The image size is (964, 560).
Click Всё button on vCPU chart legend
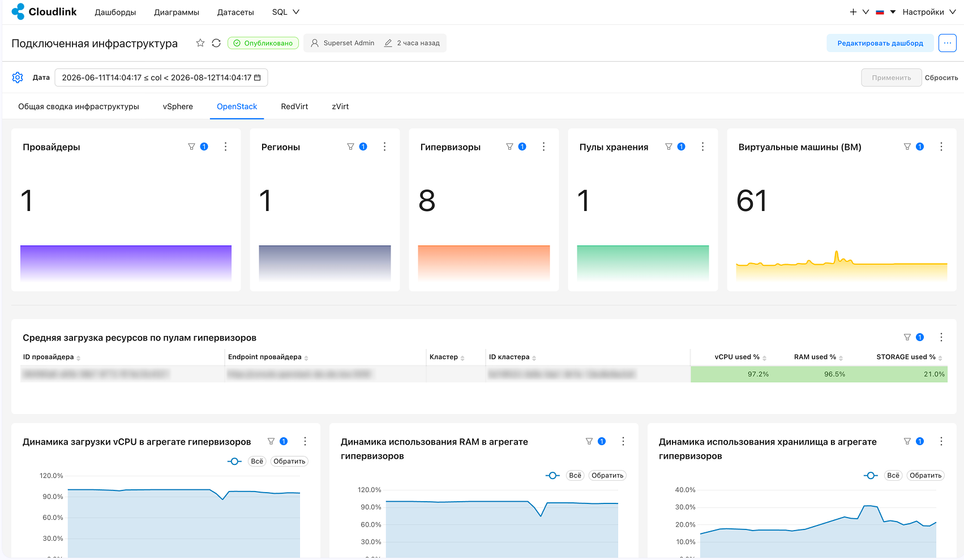point(257,462)
